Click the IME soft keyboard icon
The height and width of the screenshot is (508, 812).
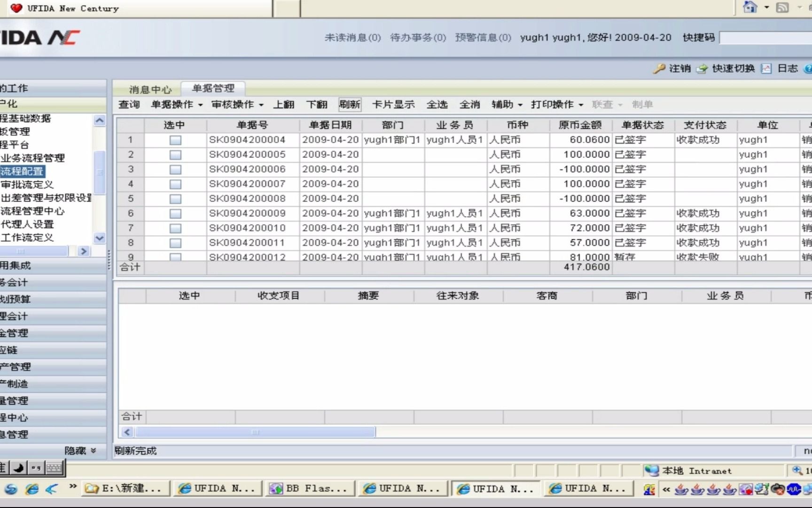[x=54, y=468]
